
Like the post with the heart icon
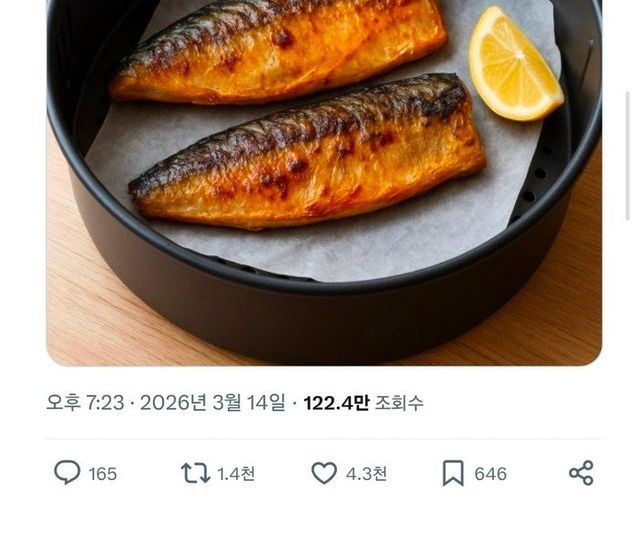(324, 473)
